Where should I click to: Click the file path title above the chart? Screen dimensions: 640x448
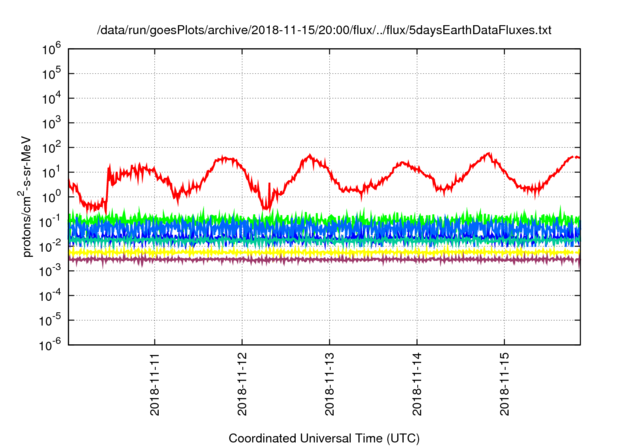tap(324, 30)
